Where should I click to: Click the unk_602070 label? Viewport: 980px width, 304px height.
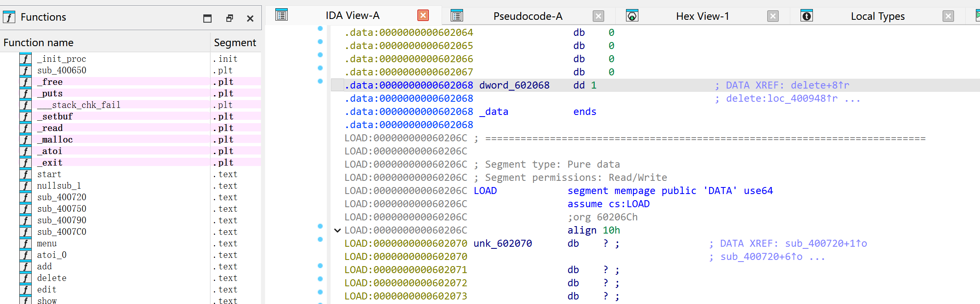click(503, 243)
